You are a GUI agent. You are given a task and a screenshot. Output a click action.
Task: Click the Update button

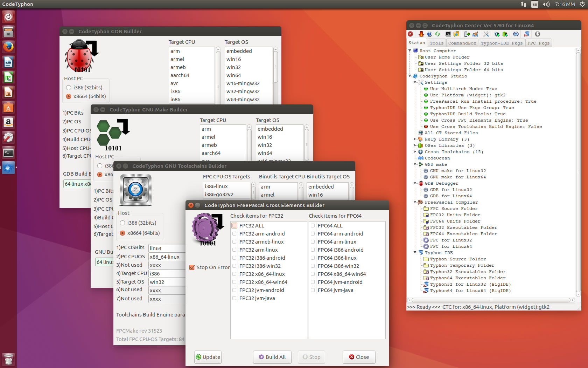pyautogui.click(x=208, y=357)
